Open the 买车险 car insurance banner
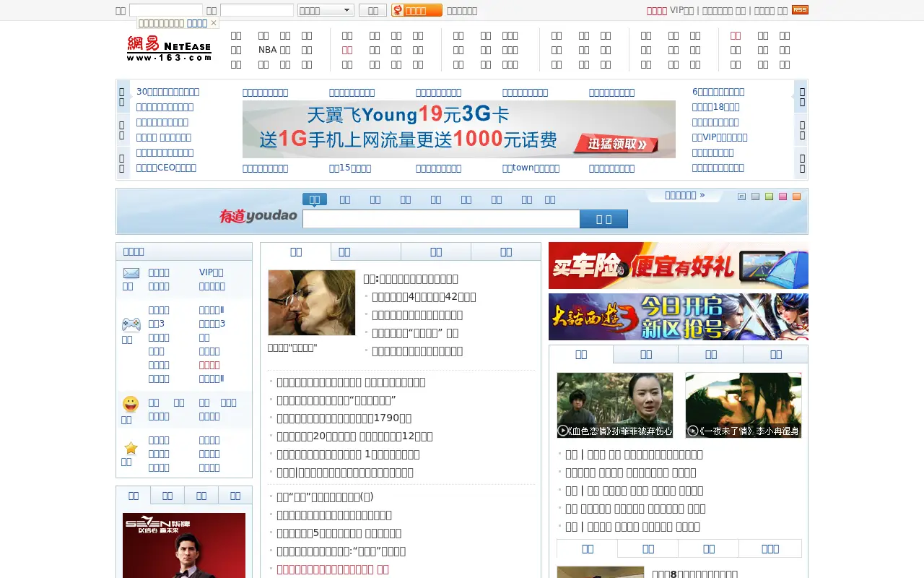 pyautogui.click(x=679, y=265)
